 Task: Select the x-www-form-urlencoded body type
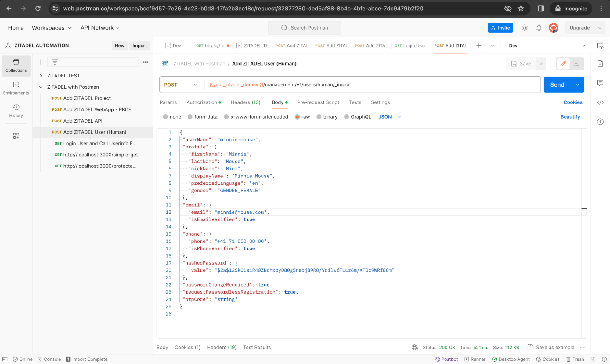256,117
